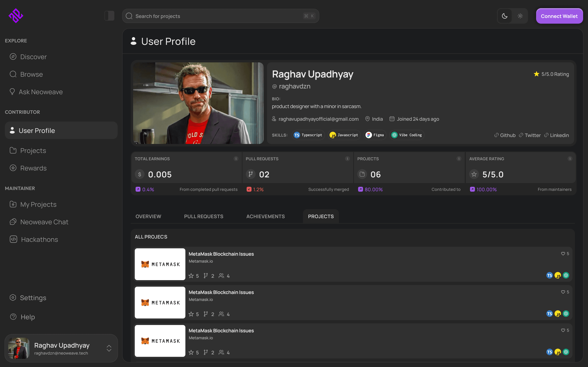Open Settings in the sidebar
Screen dimensions: 588x367
tap(33, 298)
